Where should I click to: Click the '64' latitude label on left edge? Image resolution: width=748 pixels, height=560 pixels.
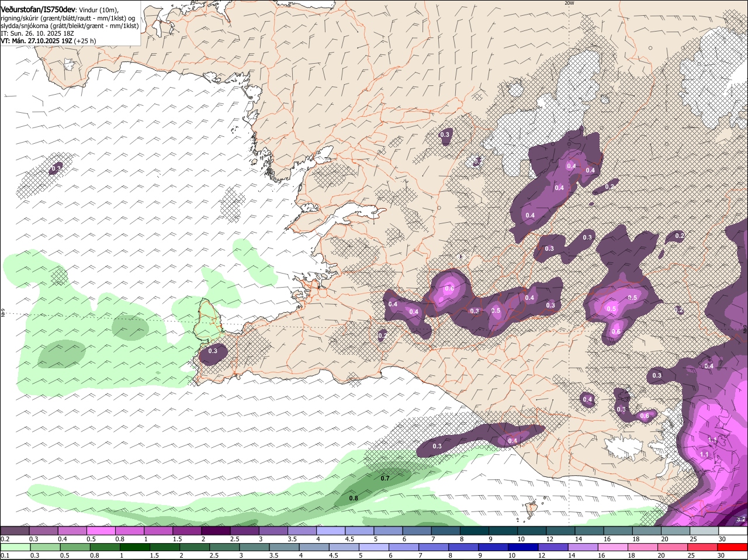point(2,314)
